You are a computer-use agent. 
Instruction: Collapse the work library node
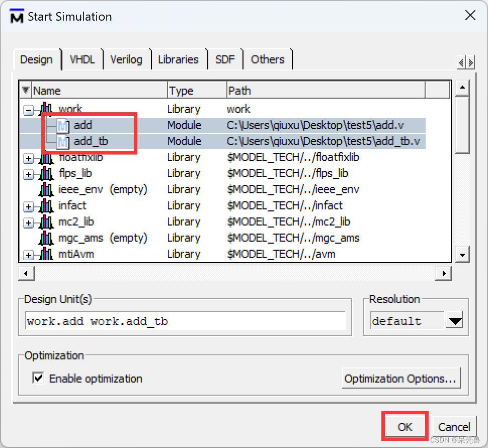click(29, 109)
